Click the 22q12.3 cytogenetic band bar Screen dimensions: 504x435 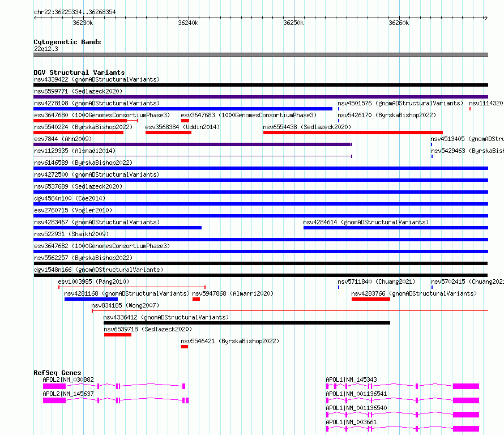[x=260, y=55]
